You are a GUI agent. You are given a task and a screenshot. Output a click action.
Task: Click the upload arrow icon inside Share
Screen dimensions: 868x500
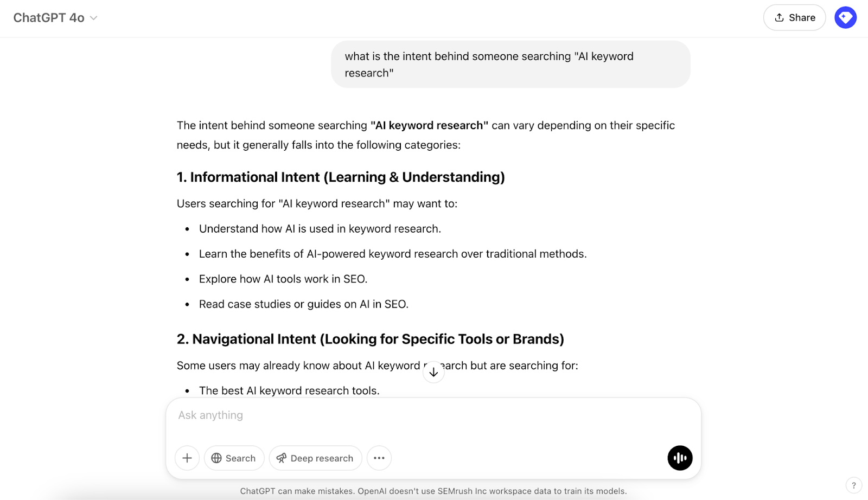coord(778,17)
